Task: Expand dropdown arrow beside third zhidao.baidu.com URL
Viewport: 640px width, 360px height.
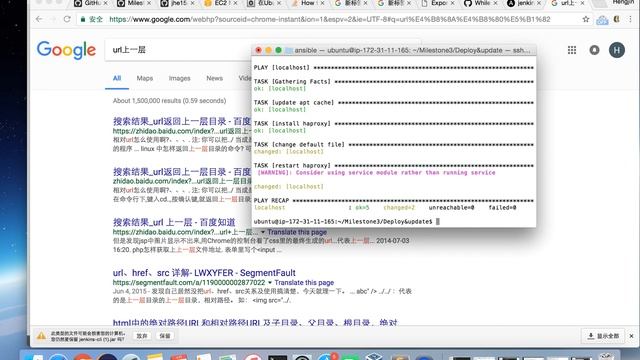Action: (263, 232)
